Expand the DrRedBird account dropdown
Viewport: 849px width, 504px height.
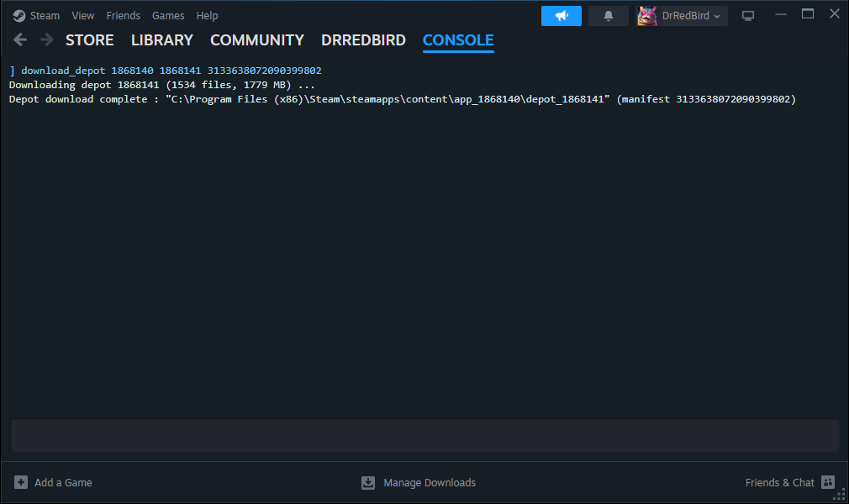pyautogui.click(x=691, y=16)
